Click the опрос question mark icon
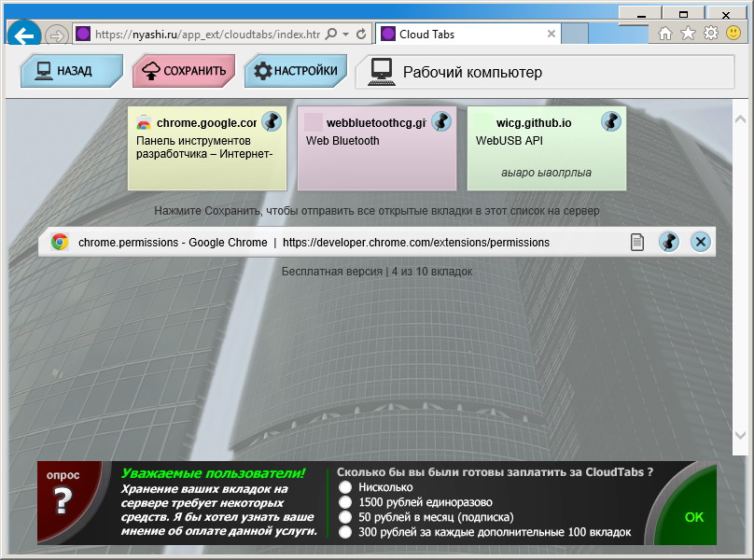Screen dimensions: 754x560 click(63, 500)
